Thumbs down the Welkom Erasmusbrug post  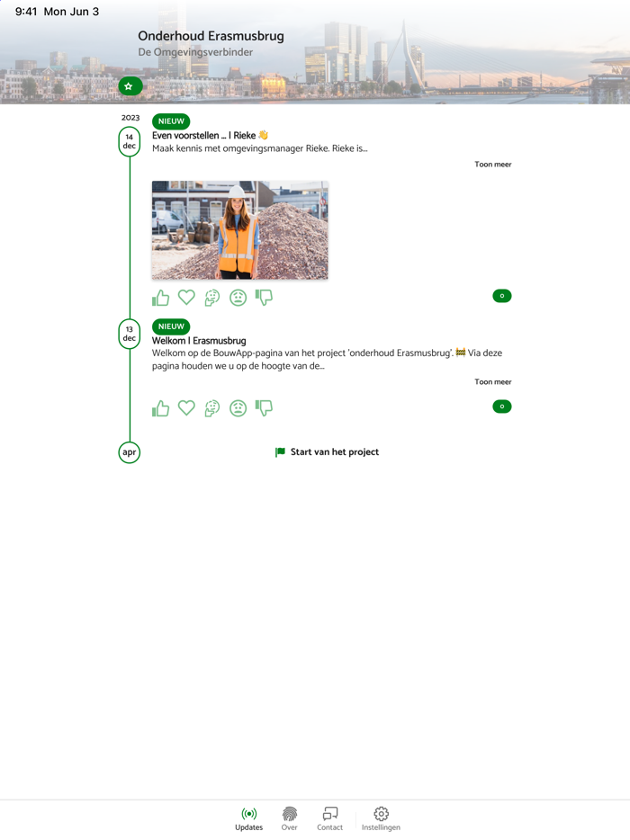[x=264, y=408]
